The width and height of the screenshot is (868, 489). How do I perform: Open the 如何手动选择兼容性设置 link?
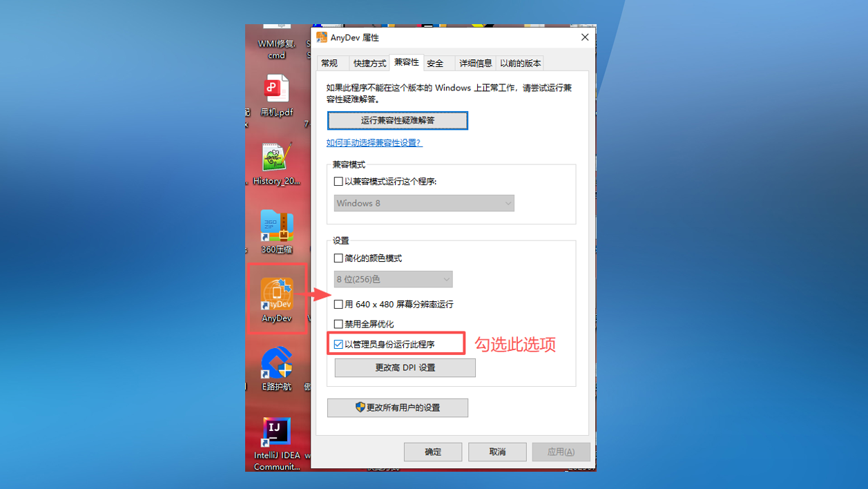click(374, 143)
